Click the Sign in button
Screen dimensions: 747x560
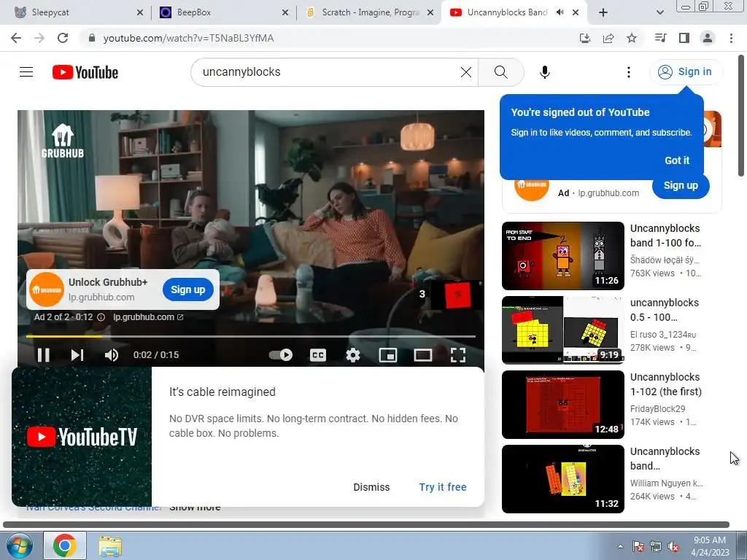tap(686, 72)
